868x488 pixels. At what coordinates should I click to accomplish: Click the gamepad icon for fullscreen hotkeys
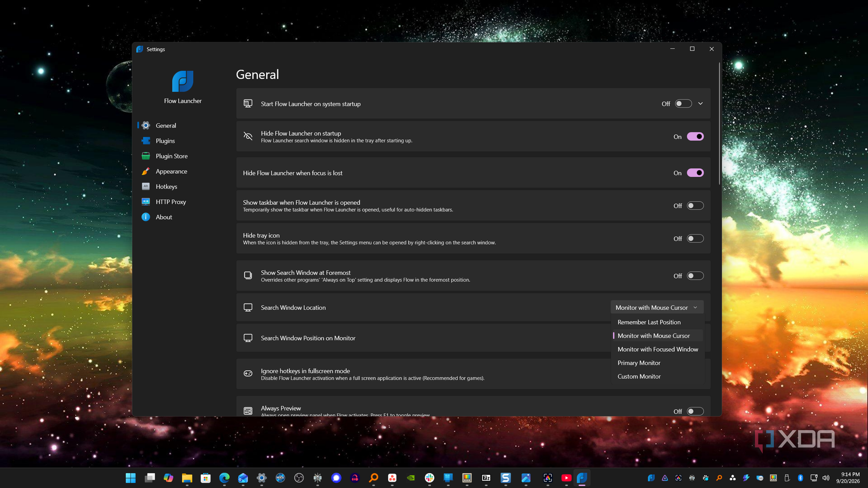tap(248, 373)
